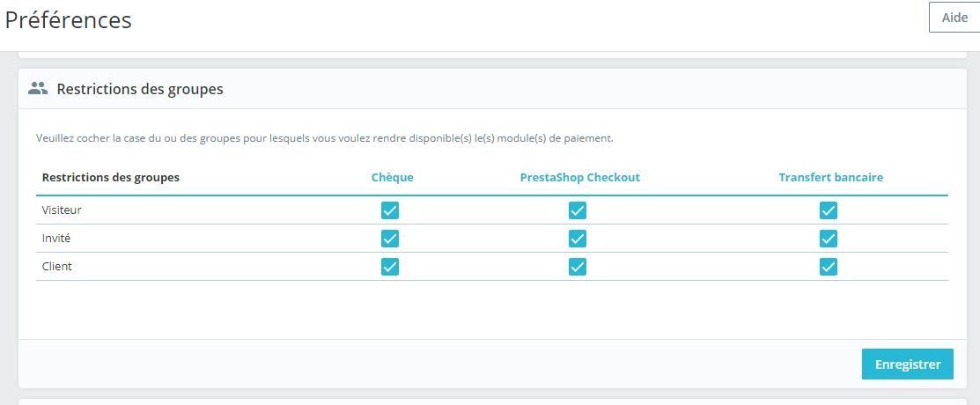
Task: Toggle Chèque checkbox in Invité row
Action: [390, 239]
